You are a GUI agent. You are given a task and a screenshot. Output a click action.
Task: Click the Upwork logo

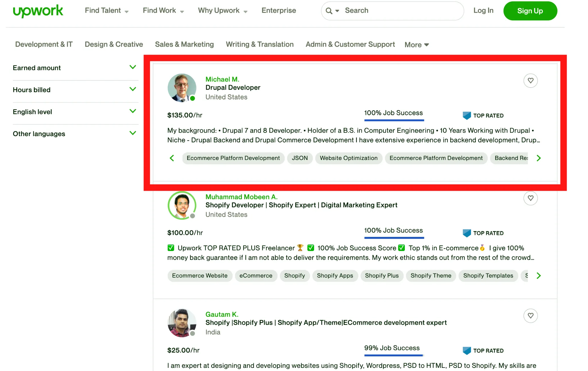pyautogui.click(x=38, y=11)
